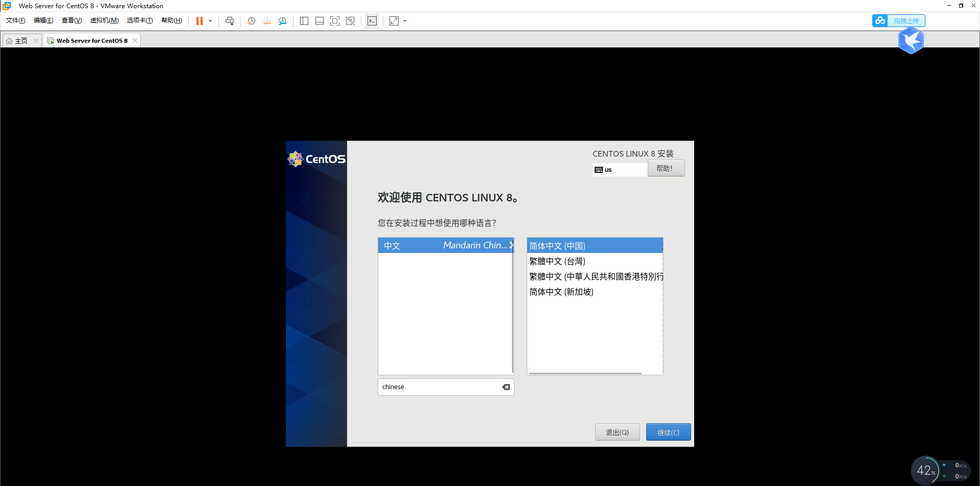Close the 主页 tab
Image resolution: width=980 pixels, height=486 pixels.
(36, 41)
